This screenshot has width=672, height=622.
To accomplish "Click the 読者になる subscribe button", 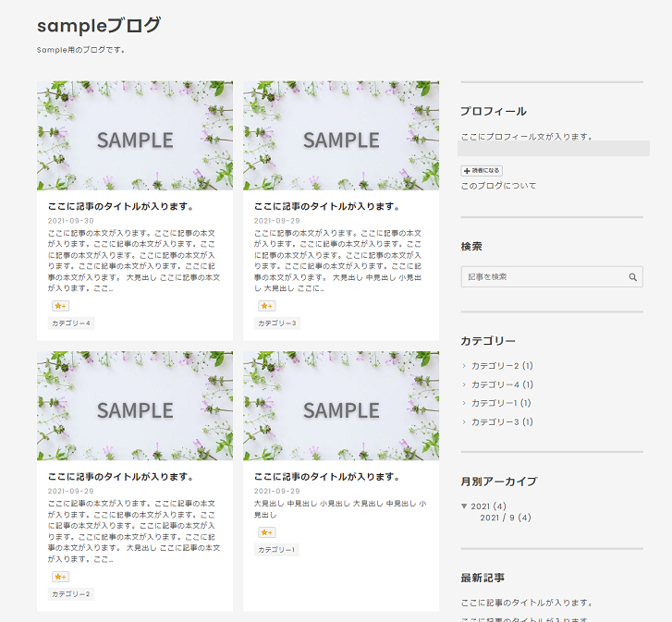I will tap(482, 170).
